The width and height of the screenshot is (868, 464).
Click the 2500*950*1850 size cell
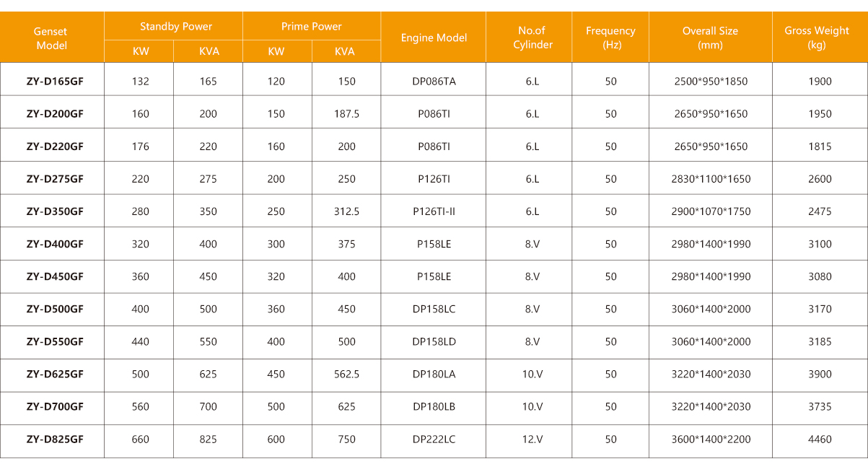click(711, 82)
